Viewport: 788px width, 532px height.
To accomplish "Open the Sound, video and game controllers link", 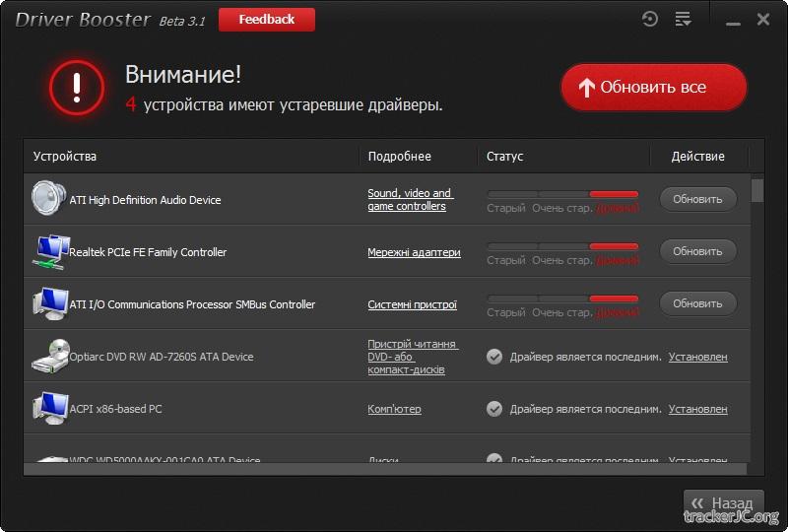I will (410, 200).
